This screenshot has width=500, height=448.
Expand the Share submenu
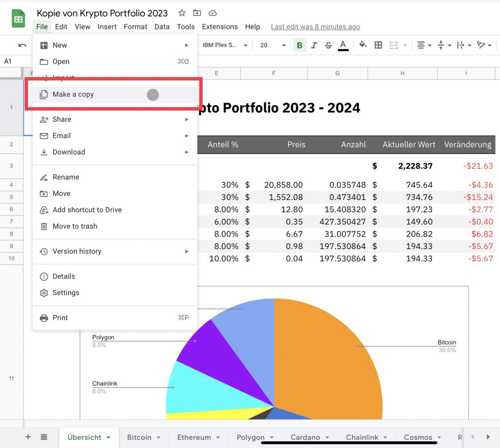(x=115, y=119)
